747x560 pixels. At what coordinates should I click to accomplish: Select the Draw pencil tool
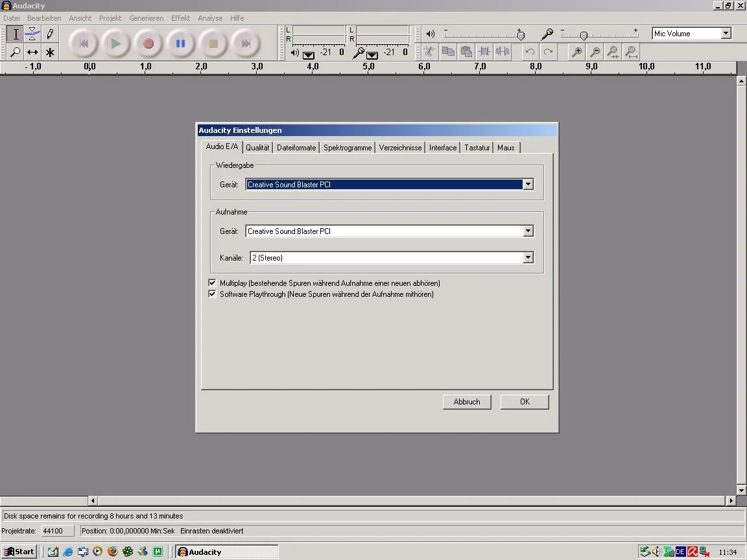(50, 34)
